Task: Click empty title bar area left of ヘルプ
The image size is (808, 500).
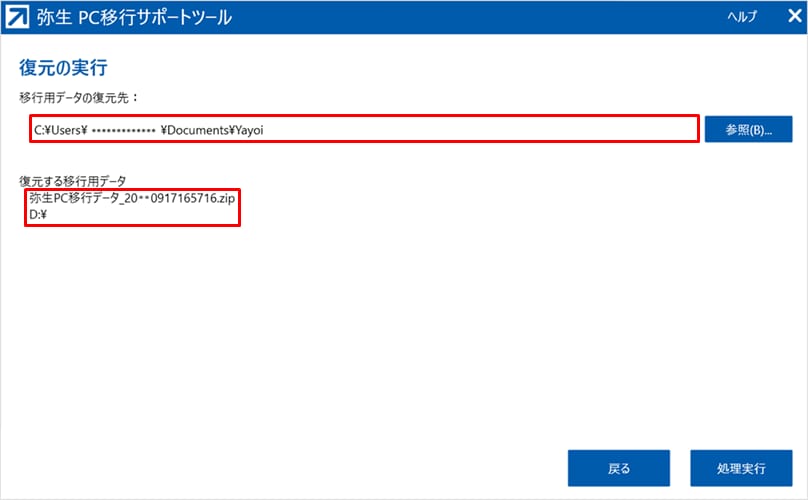Action: tap(500, 17)
